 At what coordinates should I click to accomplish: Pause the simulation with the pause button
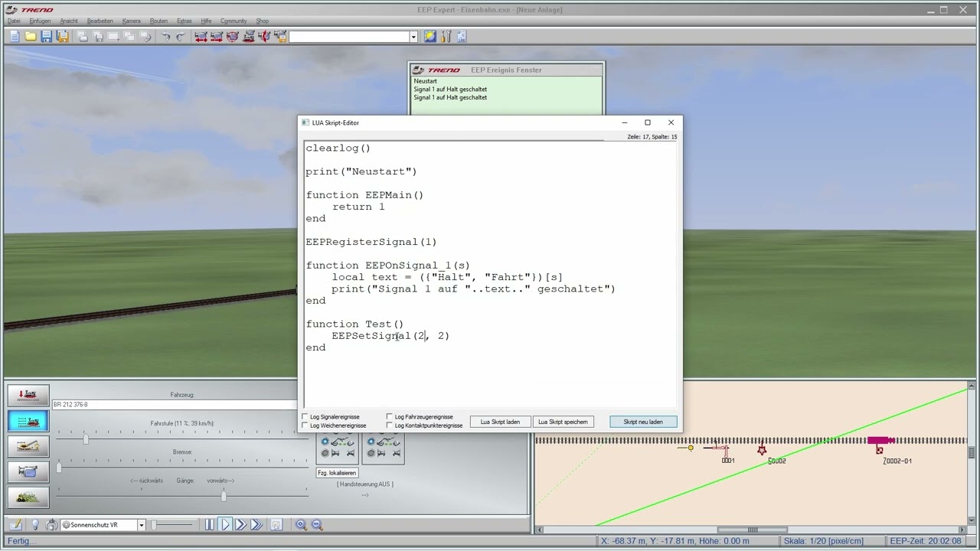(x=209, y=525)
